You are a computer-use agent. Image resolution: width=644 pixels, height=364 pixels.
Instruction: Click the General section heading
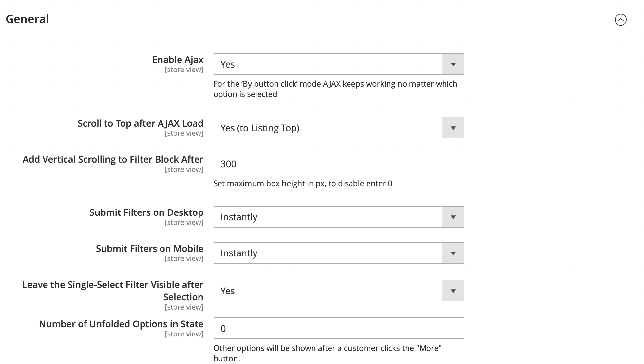coord(28,19)
